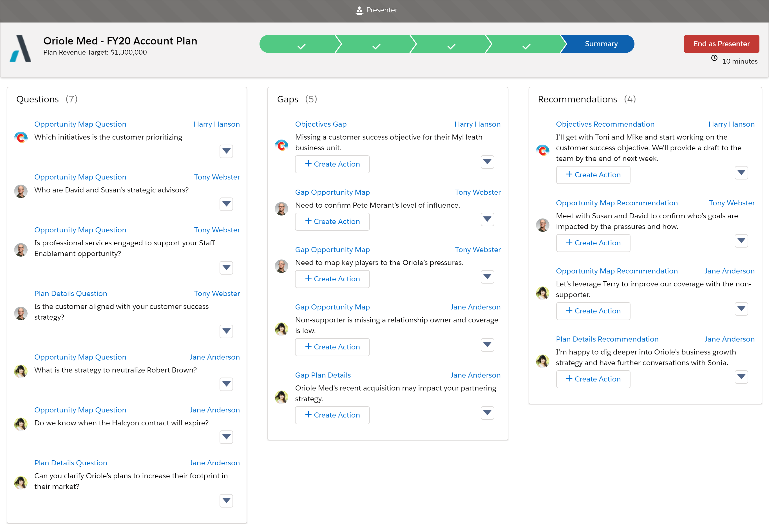Expand dropdown for Halcyon contract question
This screenshot has width=769, height=532.
click(226, 437)
